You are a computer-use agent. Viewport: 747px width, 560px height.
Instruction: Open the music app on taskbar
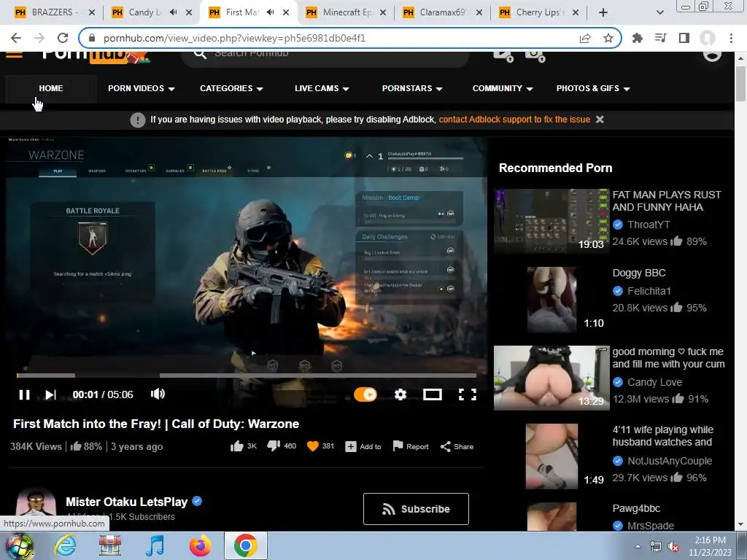coord(155,545)
